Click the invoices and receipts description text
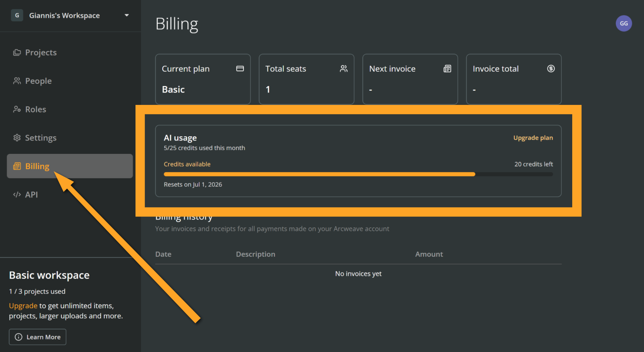Viewport: 644px width, 352px height. point(272,229)
